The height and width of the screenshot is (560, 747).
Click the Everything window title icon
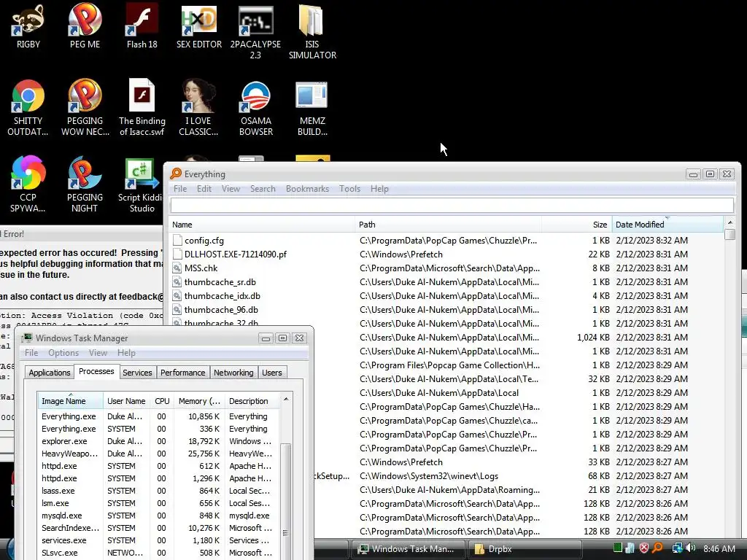coord(176,174)
